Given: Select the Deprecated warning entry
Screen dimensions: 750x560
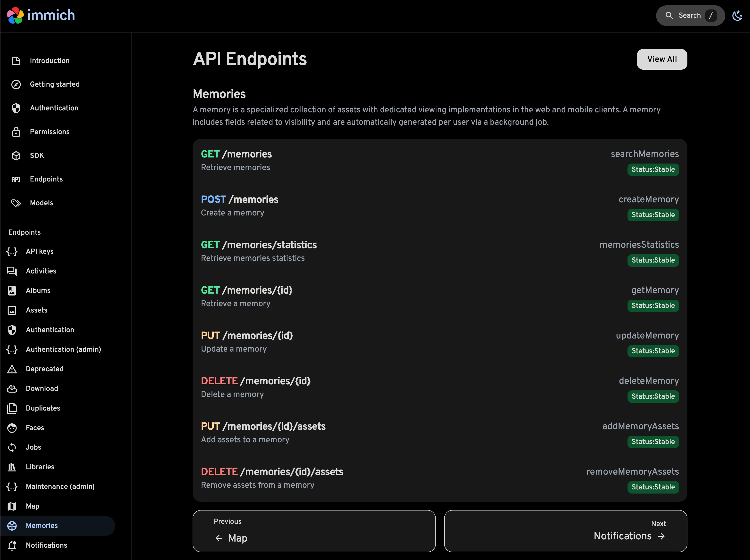Looking at the screenshot, I should tap(44, 369).
